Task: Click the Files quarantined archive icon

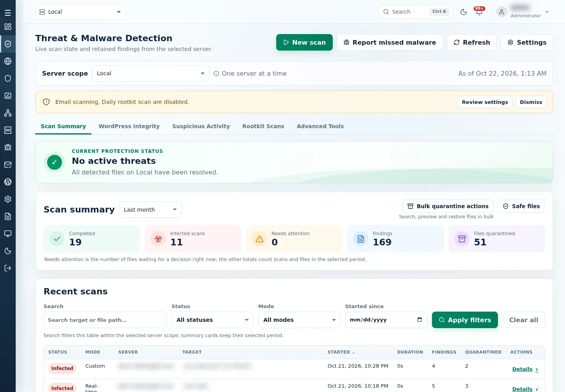Action: pos(462,239)
